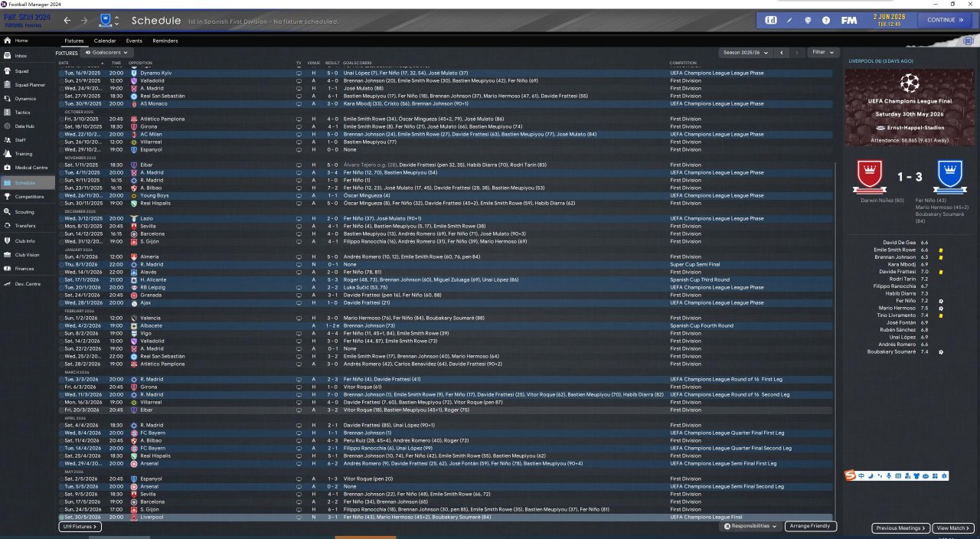Viewport: 980px width, 539px height.
Task: Open the IME soft keyboard icon
Action: 897,476
